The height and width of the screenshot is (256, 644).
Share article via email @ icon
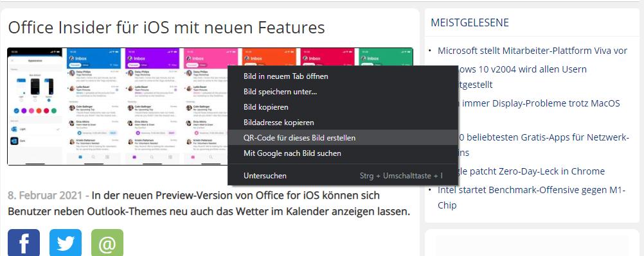point(107,243)
